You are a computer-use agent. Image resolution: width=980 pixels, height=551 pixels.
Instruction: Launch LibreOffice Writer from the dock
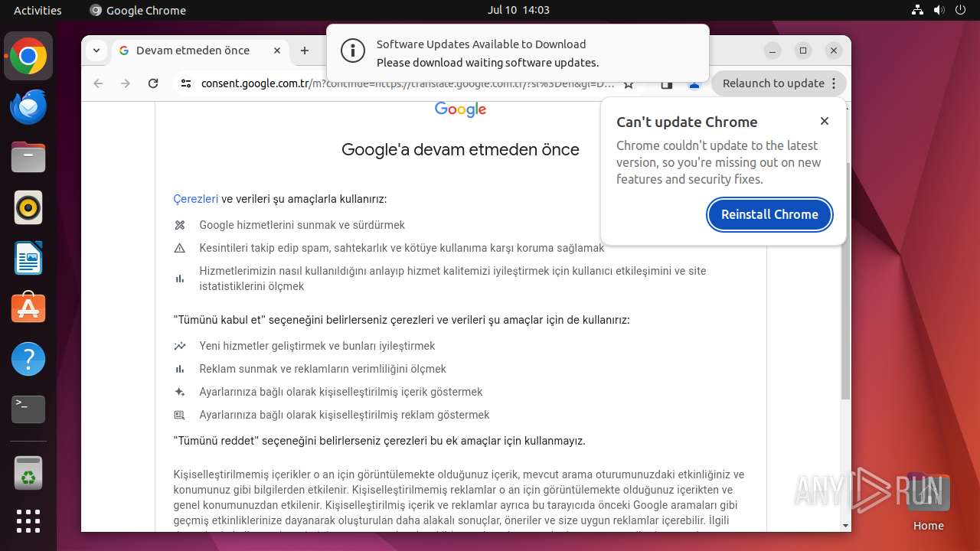[28, 258]
